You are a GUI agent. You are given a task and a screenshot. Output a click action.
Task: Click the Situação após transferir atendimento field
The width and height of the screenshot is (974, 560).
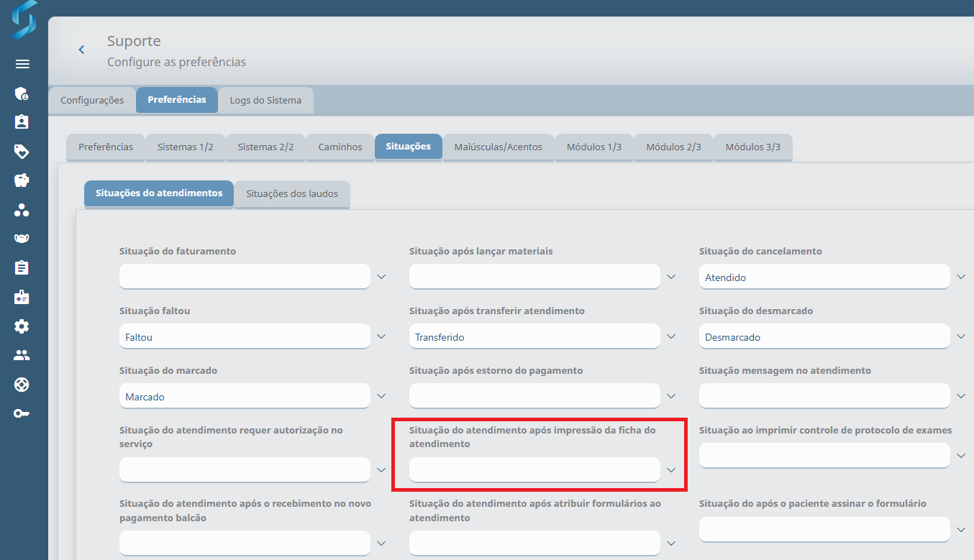534,336
